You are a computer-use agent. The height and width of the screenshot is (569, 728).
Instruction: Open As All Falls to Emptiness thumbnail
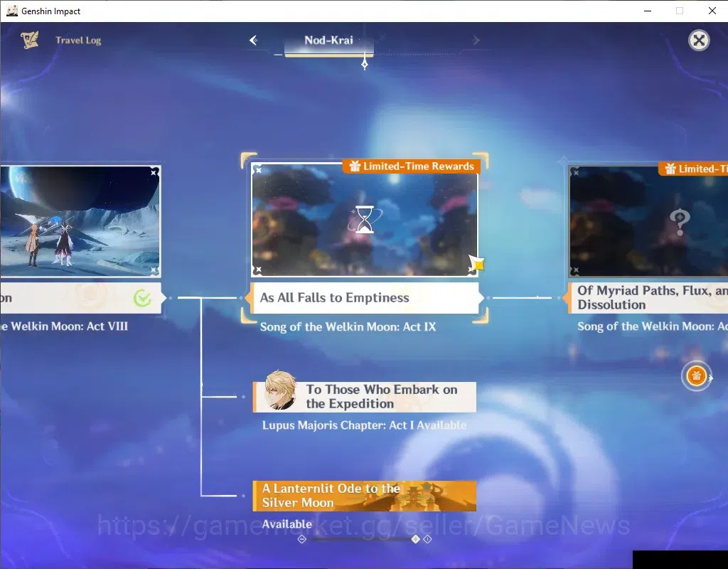(365, 220)
